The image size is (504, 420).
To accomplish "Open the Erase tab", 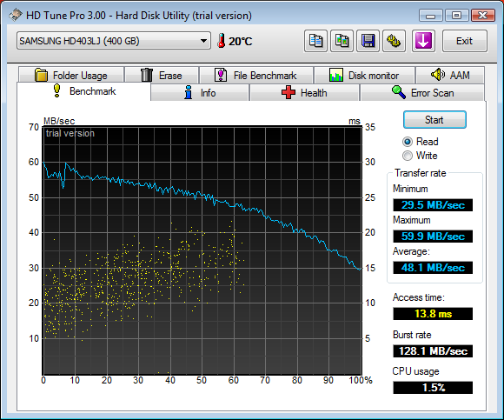I will 162,76.
